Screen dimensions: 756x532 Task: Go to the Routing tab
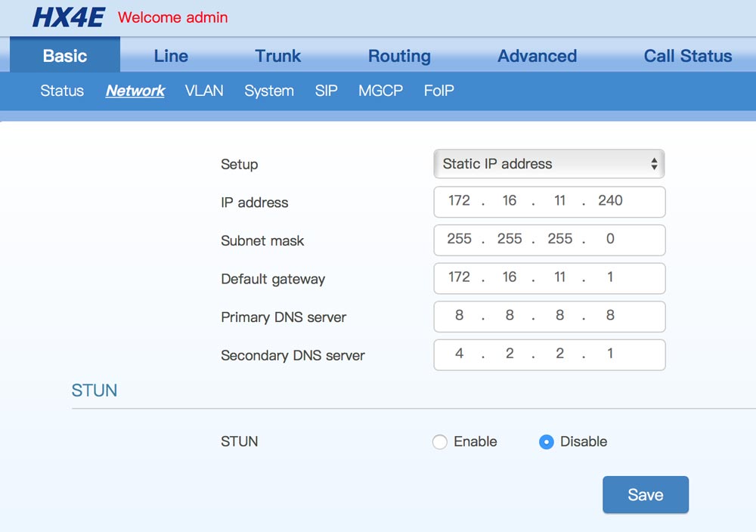tap(399, 56)
